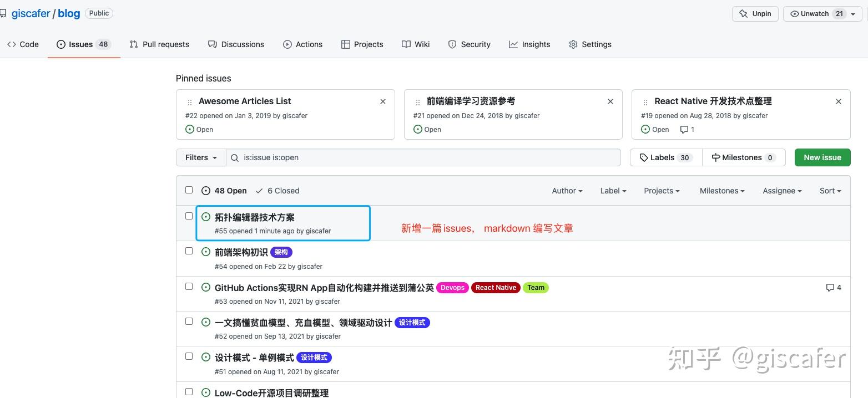The width and height of the screenshot is (868, 398).
Task: Open the Sort dropdown
Action: pyautogui.click(x=830, y=191)
